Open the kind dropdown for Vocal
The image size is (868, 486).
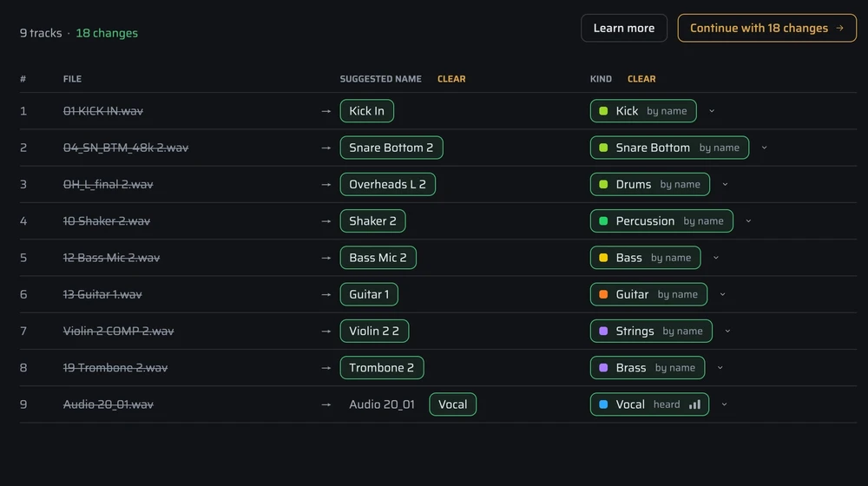(x=724, y=404)
